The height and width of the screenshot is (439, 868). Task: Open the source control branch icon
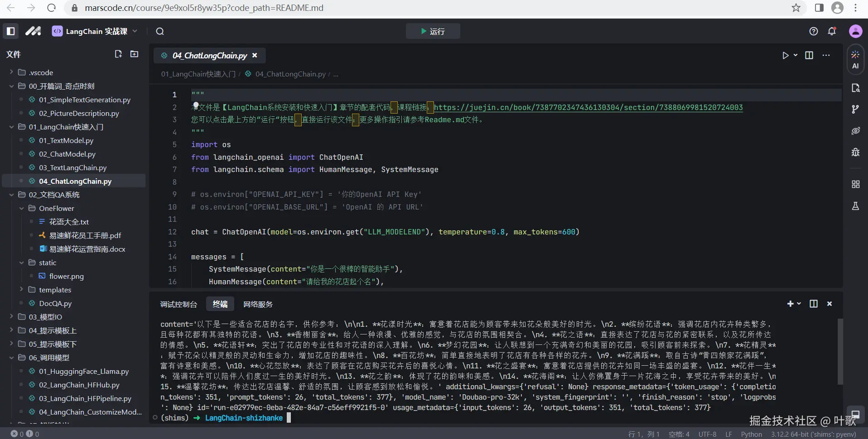[x=855, y=109]
